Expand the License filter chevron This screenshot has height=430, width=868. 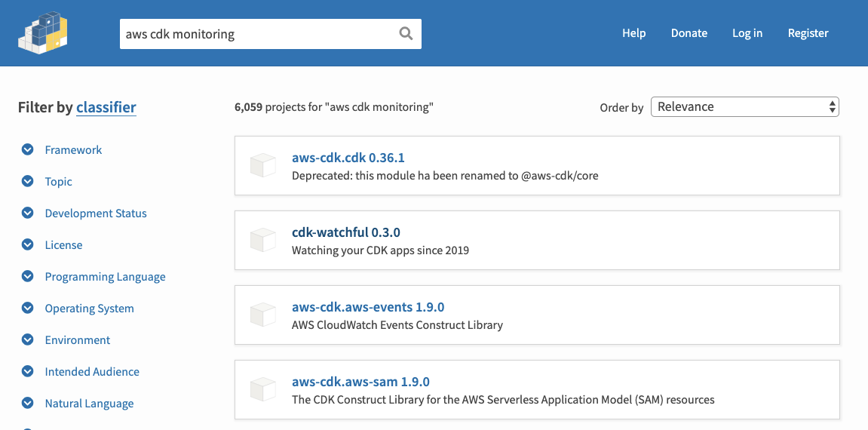[28, 244]
